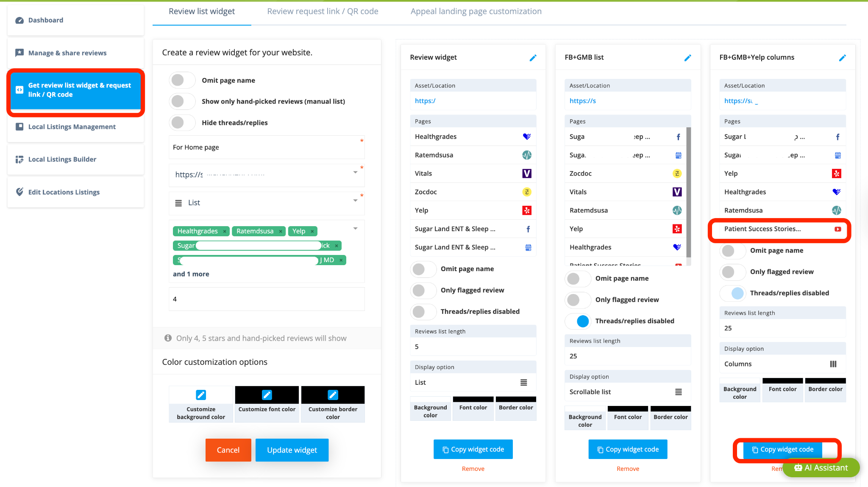This screenshot has height=487, width=868.
Task: Click the customize border color pencil icon
Action: pos(333,395)
